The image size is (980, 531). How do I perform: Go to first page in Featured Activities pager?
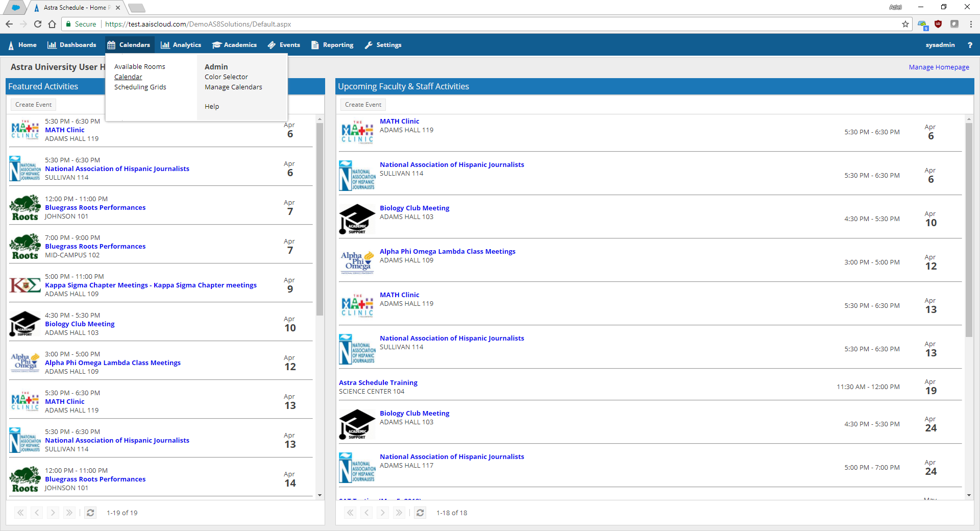click(x=20, y=513)
